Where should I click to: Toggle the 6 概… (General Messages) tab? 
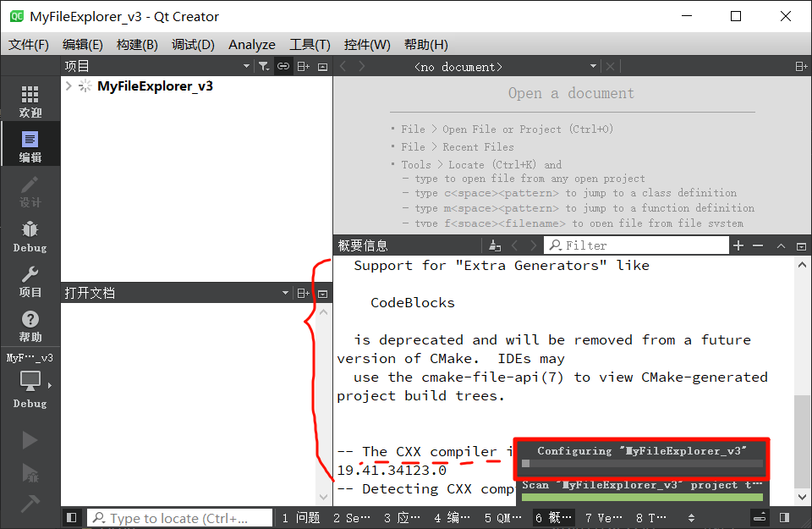(x=553, y=518)
